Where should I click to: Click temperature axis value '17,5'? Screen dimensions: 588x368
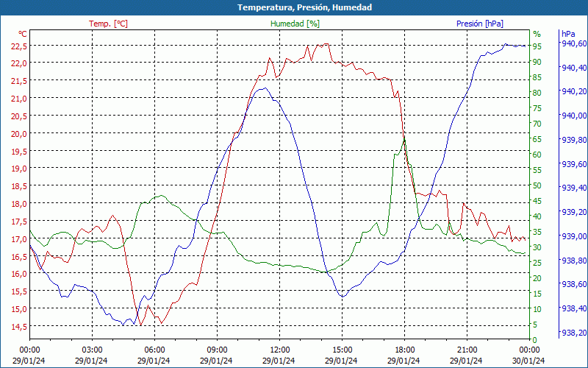19,222
